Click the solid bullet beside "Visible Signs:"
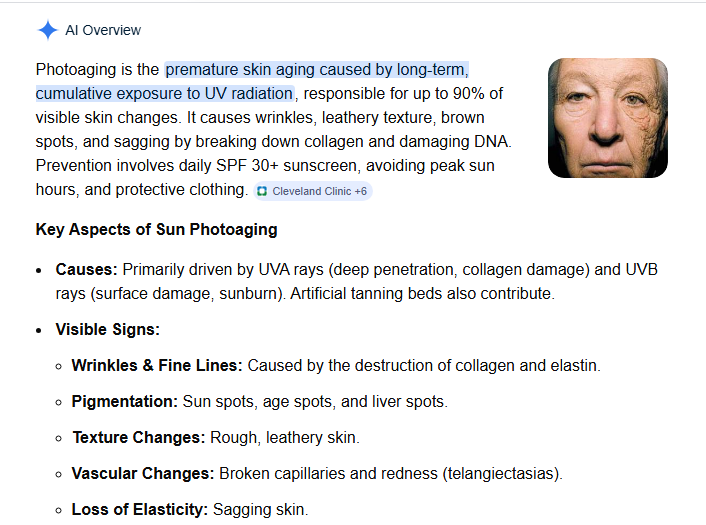Image resolution: width=706 pixels, height=525 pixels. (x=39, y=331)
